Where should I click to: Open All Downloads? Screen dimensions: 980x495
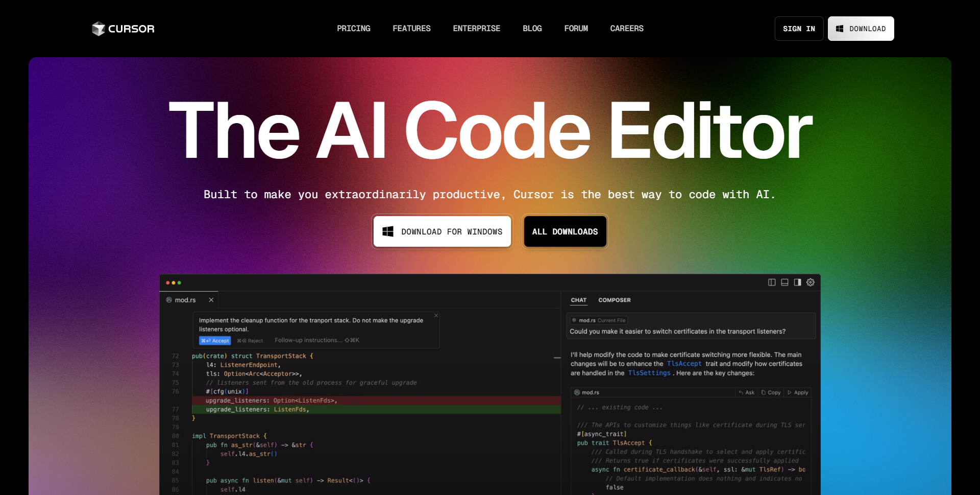565,231
